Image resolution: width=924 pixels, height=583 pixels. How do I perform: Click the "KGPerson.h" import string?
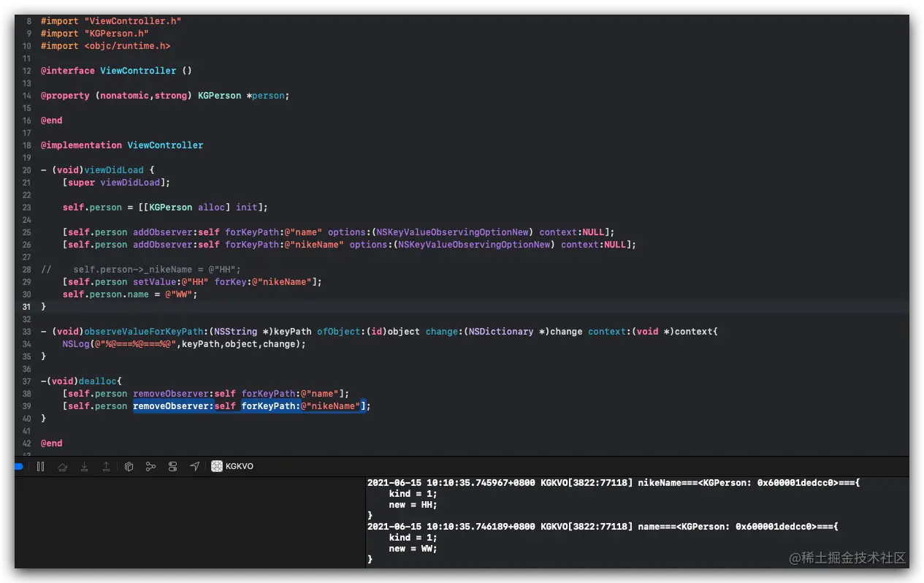116,34
